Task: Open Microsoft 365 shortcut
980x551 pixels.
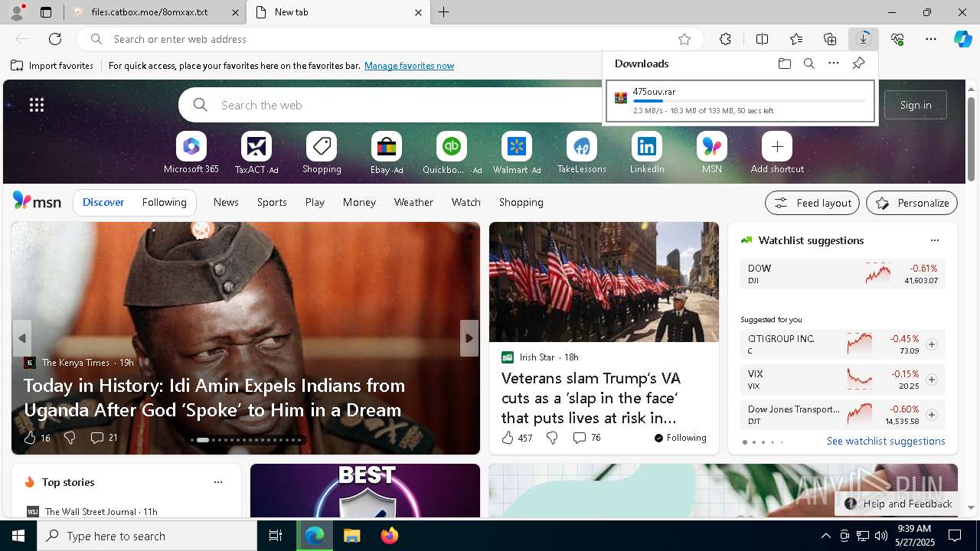Action: click(191, 153)
